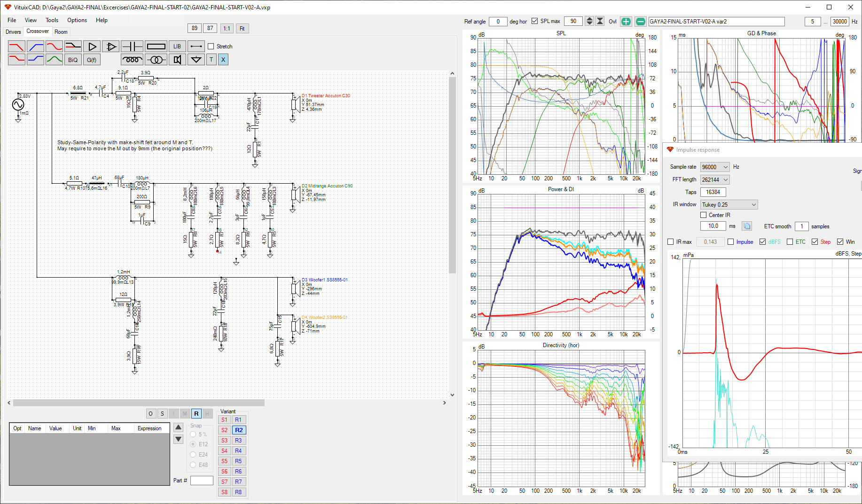862x504 pixels.
Task: Click the 1:1 zoom button
Action: [x=227, y=28]
